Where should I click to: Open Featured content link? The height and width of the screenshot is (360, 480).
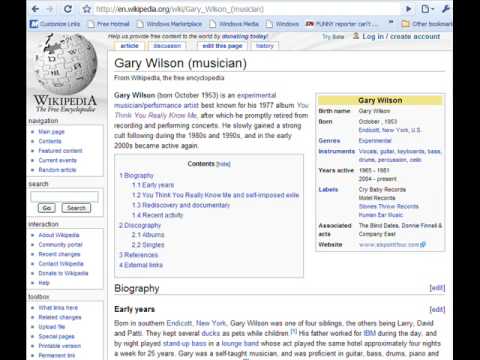(60, 151)
